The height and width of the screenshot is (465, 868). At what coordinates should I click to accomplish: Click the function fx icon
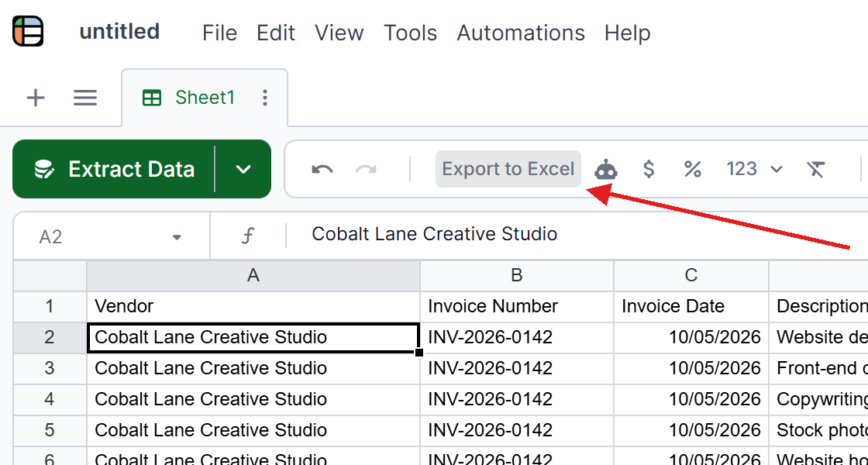pos(249,236)
